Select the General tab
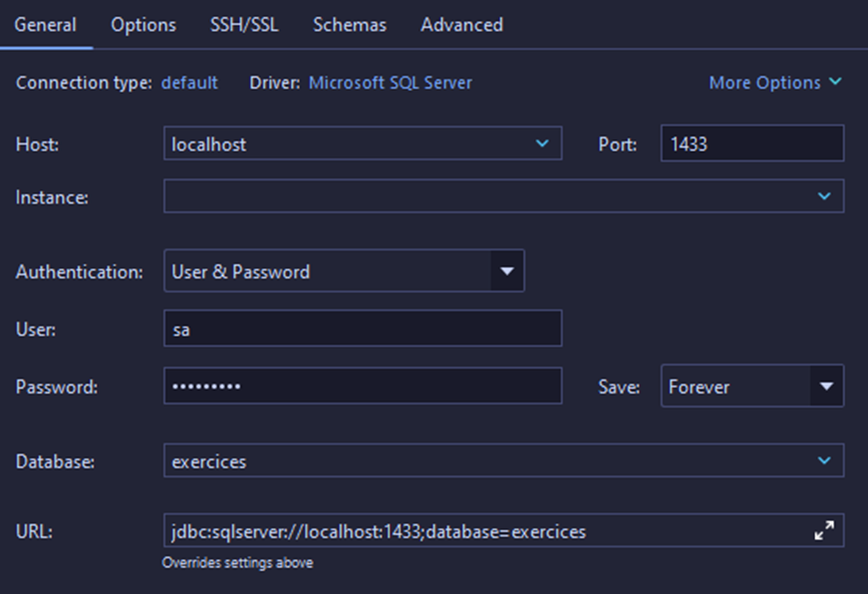This screenshot has height=594, width=868. (46, 25)
